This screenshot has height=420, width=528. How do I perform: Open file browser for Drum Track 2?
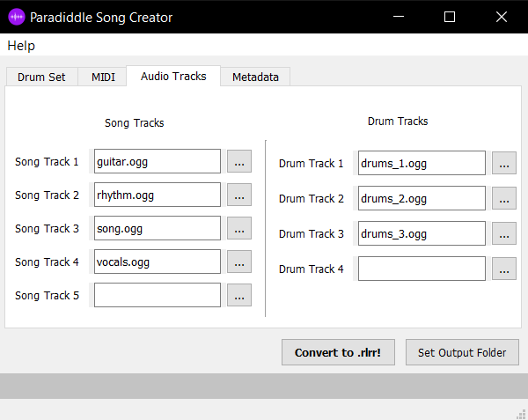click(x=503, y=199)
